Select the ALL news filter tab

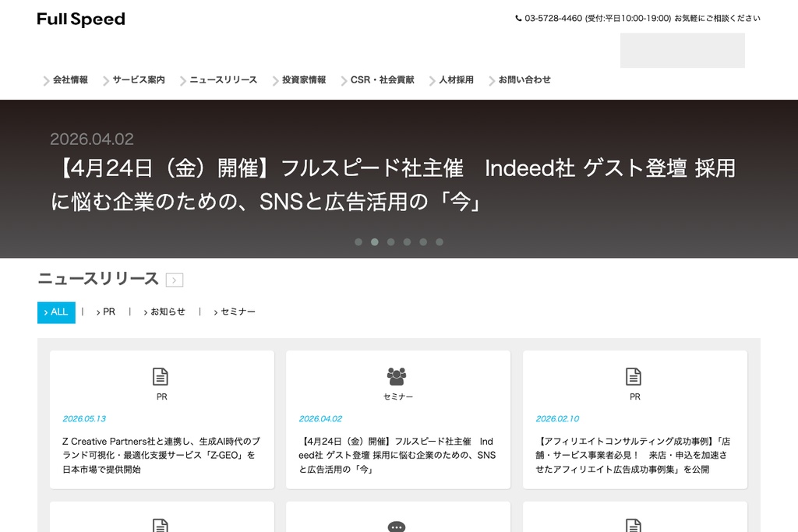pyautogui.click(x=56, y=312)
